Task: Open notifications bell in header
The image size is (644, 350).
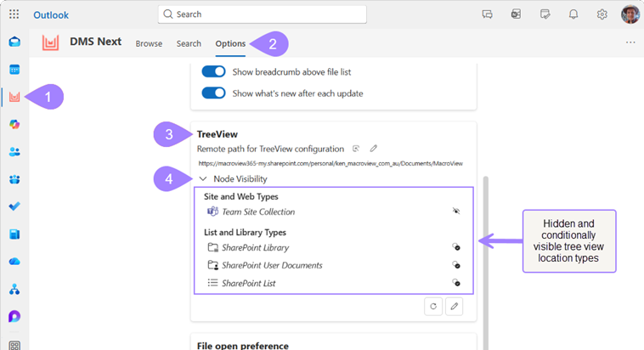Action: (573, 14)
